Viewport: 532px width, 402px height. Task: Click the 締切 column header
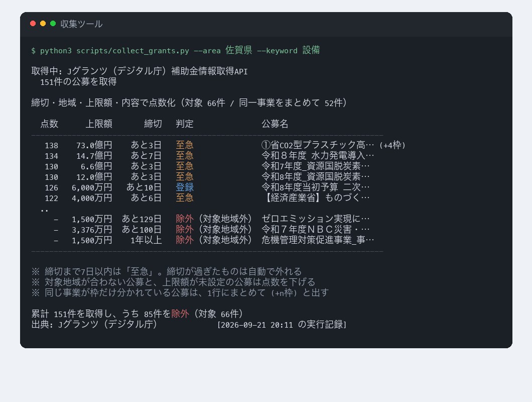pos(153,124)
